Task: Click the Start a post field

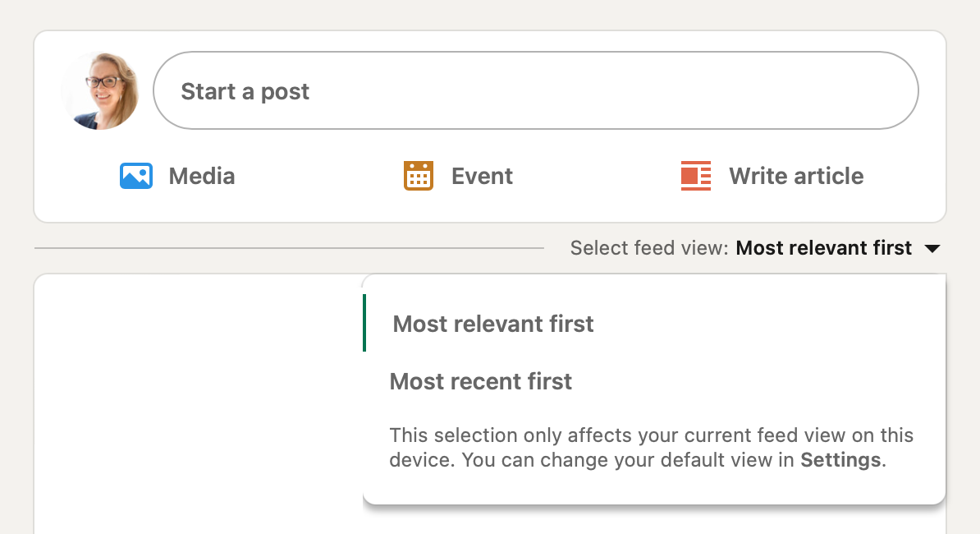Action: (x=536, y=90)
